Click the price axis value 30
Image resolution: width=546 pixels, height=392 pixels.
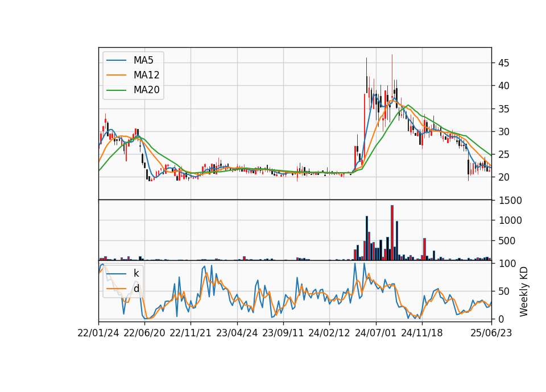(503, 132)
